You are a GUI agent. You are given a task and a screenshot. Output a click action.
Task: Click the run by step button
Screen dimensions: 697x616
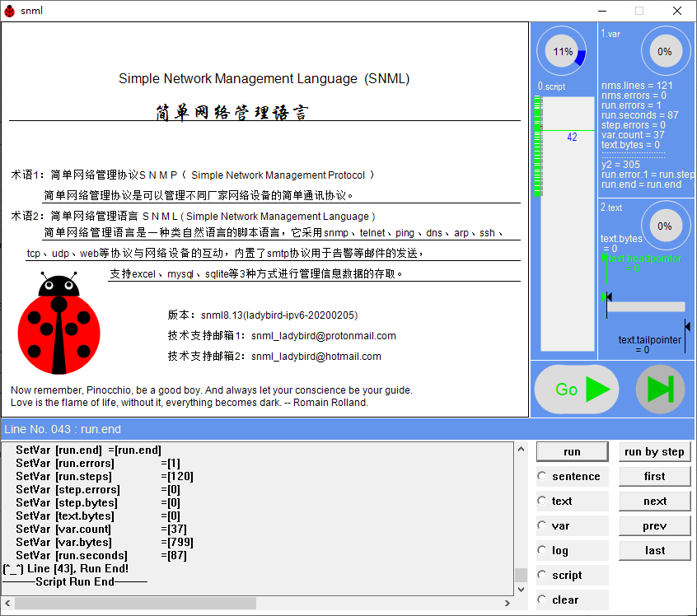[x=655, y=451]
